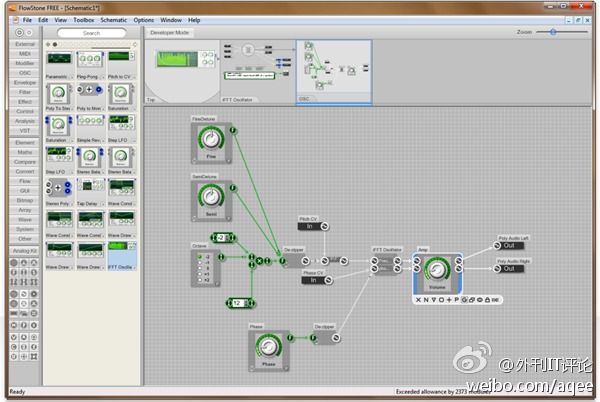Image resolution: width=600 pixels, height=402 pixels.
Task: Click the Filter category button
Action: pyautogui.click(x=24, y=92)
